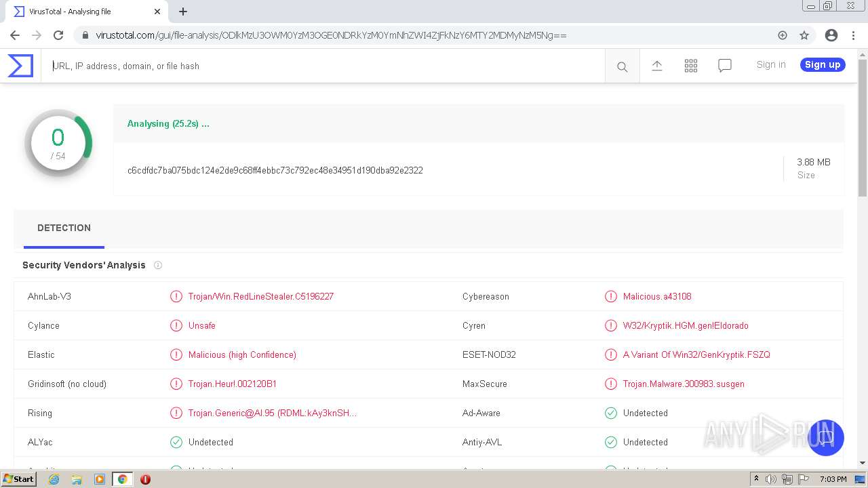Click the taskbar clock 7:03 PM
This screenshot has height=488, width=868.
click(833, 479)
